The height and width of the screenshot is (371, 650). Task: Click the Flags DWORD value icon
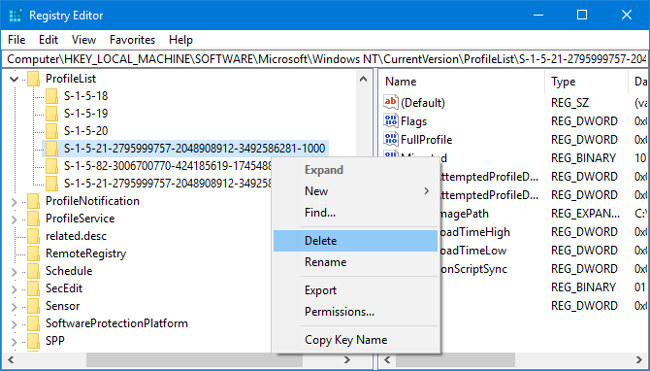(391, 121)
